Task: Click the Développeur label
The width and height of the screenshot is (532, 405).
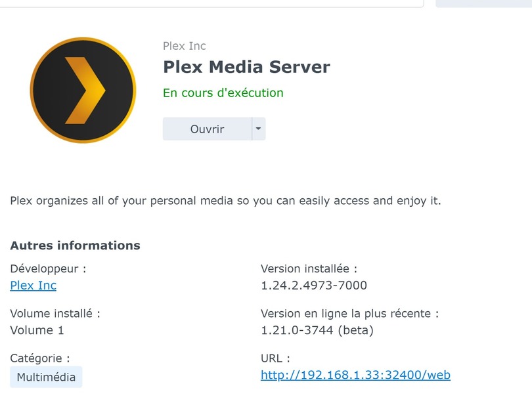Action: 48,268
